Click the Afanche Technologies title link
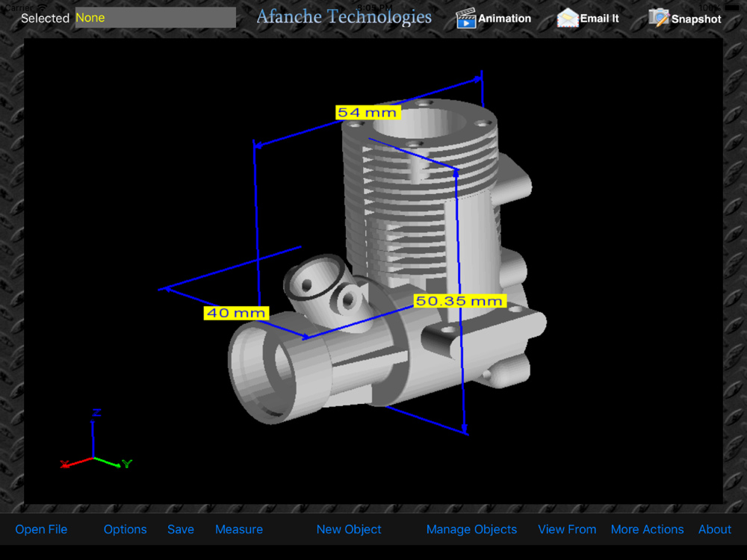The width and height of the screenshot is (747, 560). pyautogui.click(x=344, y=16)
